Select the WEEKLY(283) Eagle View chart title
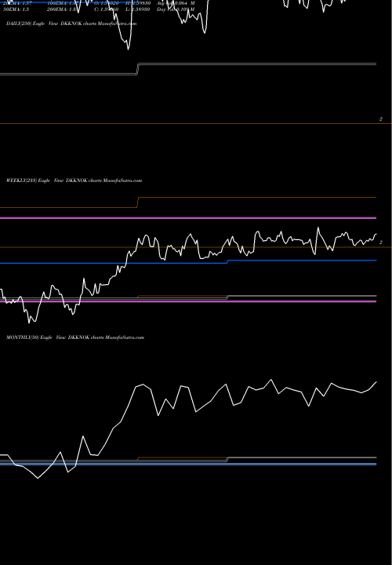 pyautogui.click(x=74, y=180)
